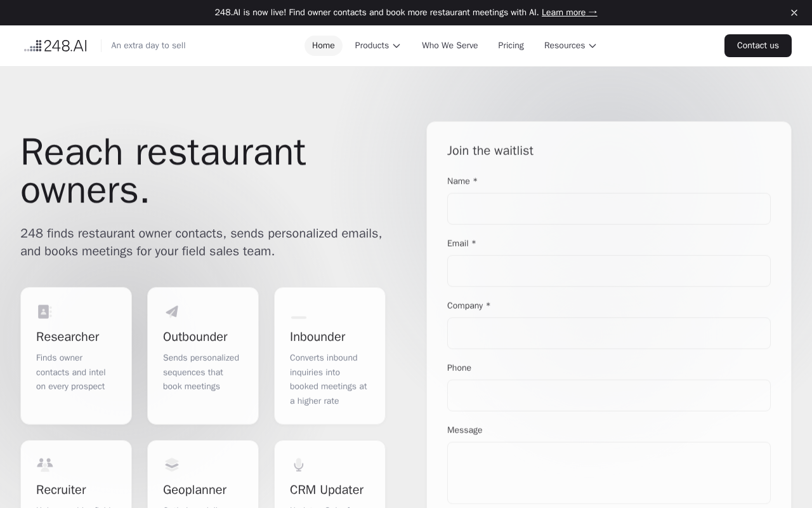This screenshot has width=812, height=508.
Task: Click 'Sends personalized sequences that book meetings' text
Action: (201, 373)
